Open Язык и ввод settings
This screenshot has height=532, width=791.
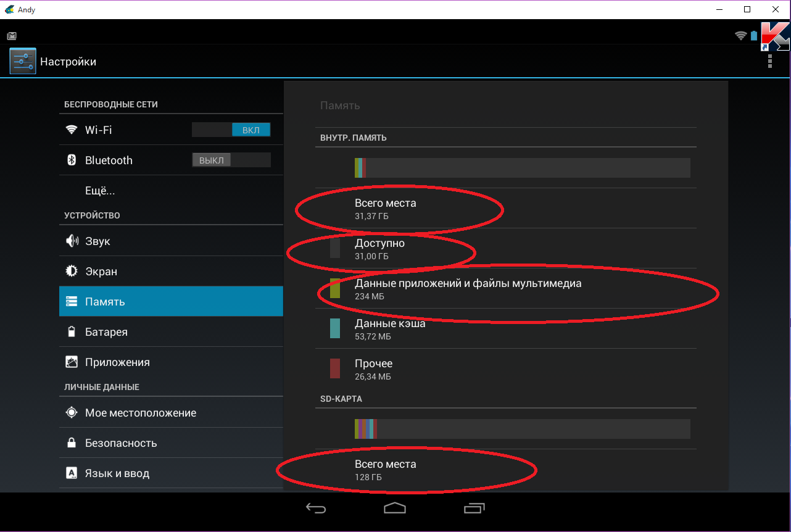pyautogui.click(x=171, y=473)
